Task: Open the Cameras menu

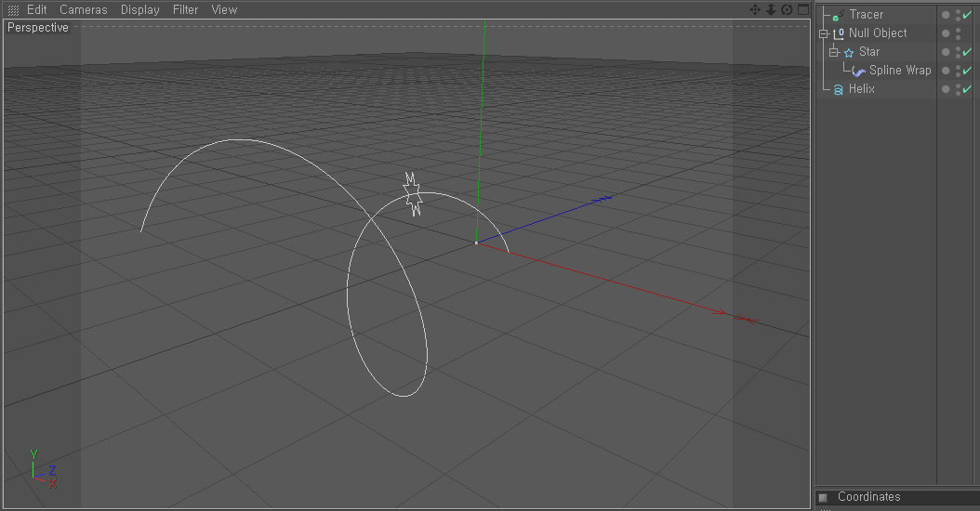Action: point(84,10)
